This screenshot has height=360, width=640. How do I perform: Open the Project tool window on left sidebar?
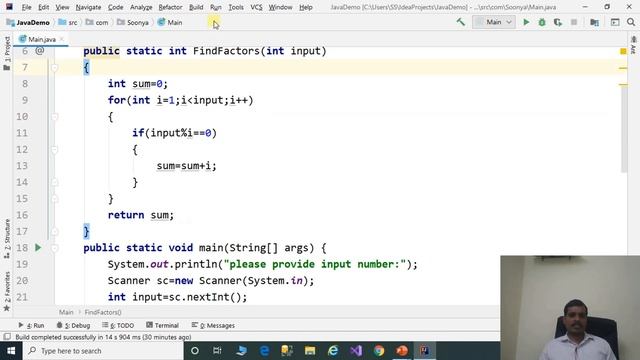[7, 53]
